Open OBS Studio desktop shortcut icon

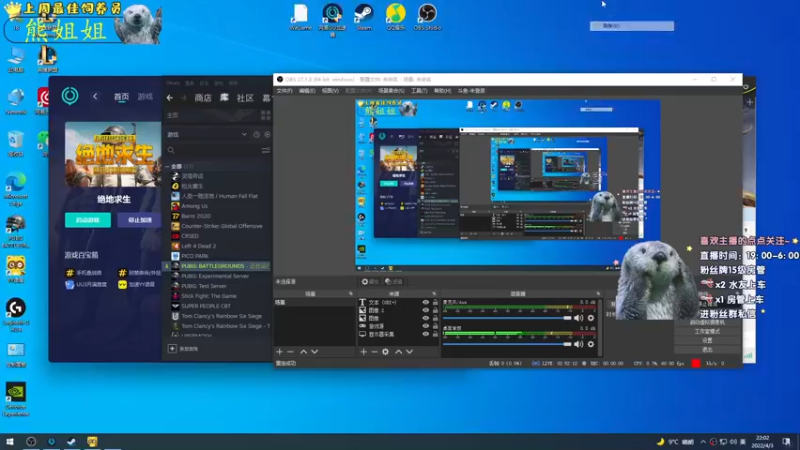428,17
